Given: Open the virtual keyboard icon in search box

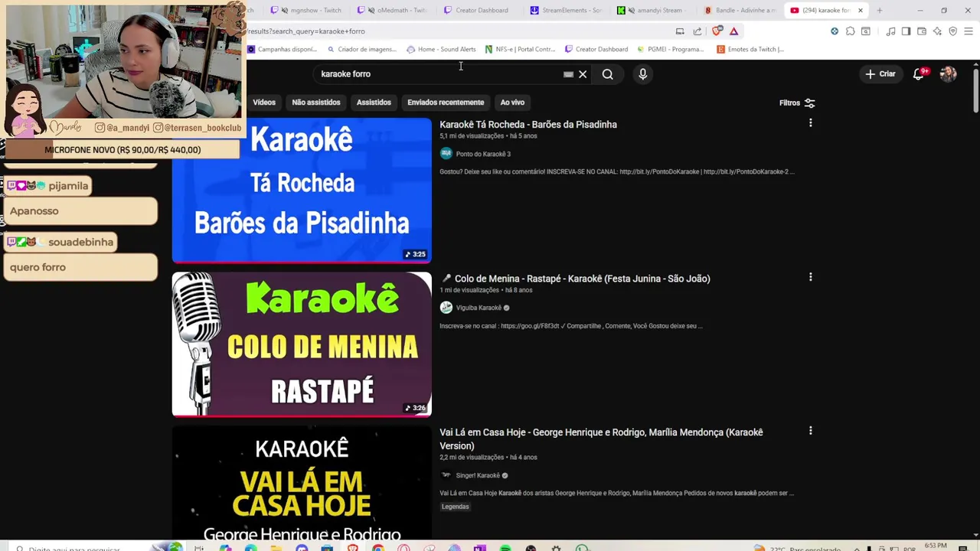Looking at the screenshot, I should tap(568, 74).
